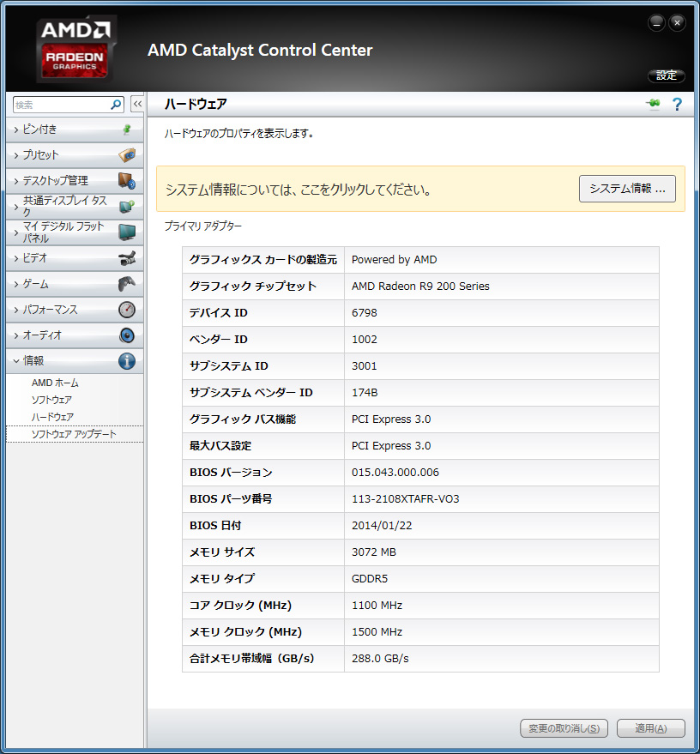Click the performance gauge icon
This screenshot has width=700, height=754.
coord(126,310)
